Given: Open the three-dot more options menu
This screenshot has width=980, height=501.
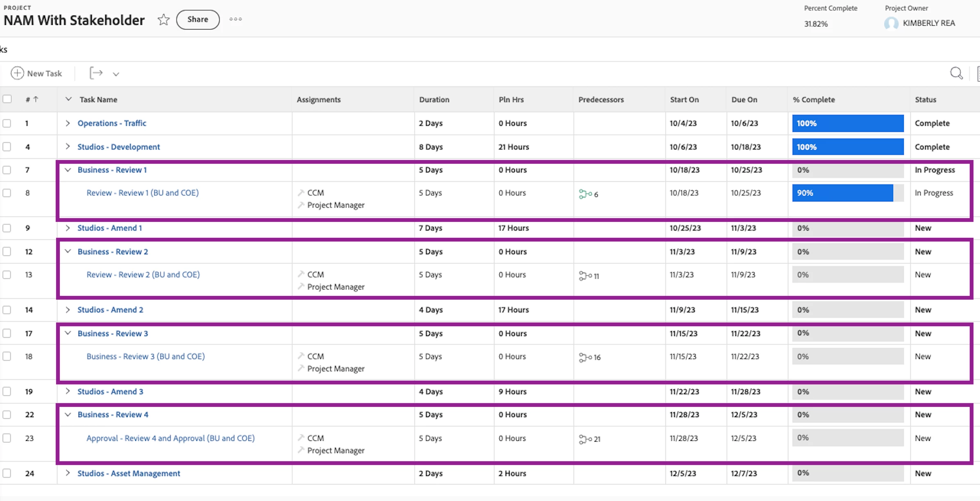Looking at the screenshot, I should tap(236, 19).
